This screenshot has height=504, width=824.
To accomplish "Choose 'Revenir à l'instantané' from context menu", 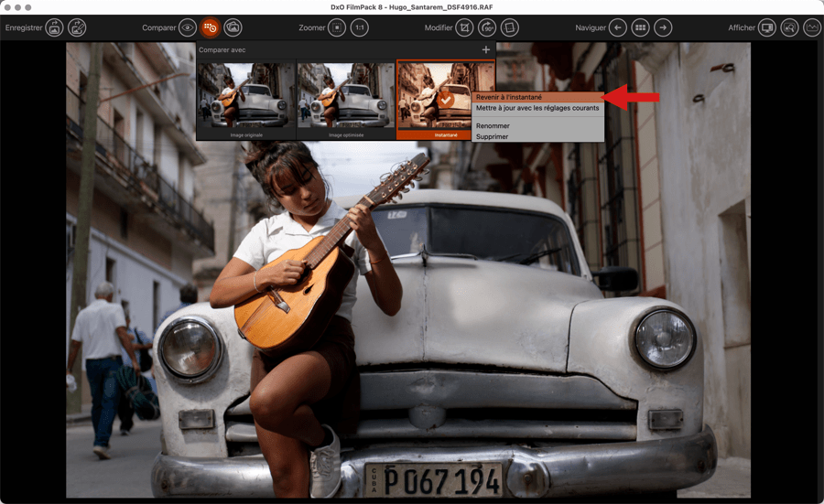I will pyautogui.click(x=509, y=97).
